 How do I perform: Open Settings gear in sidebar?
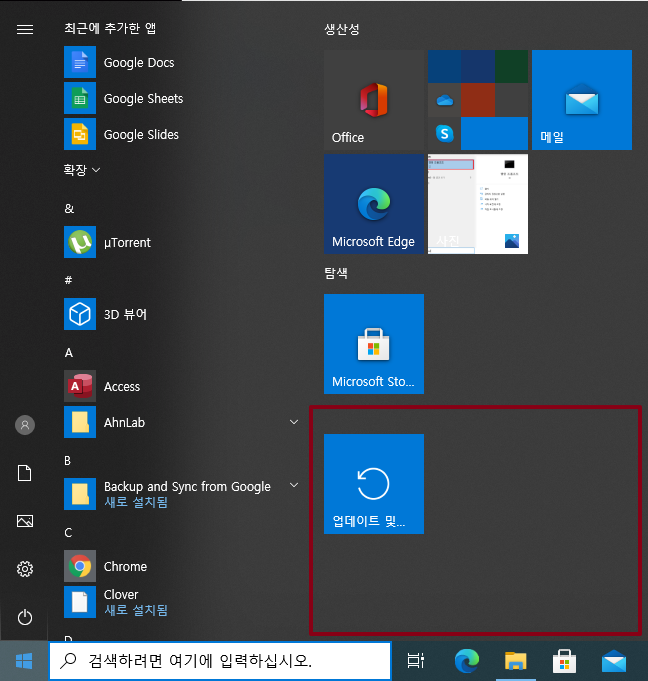point(25,569)
